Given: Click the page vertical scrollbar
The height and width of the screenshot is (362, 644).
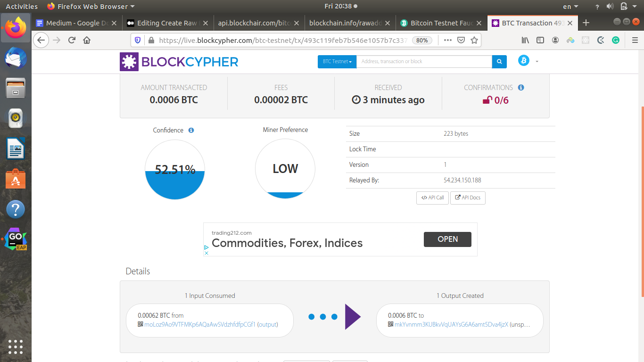Looking at the screenshot, I should [642, 202].
